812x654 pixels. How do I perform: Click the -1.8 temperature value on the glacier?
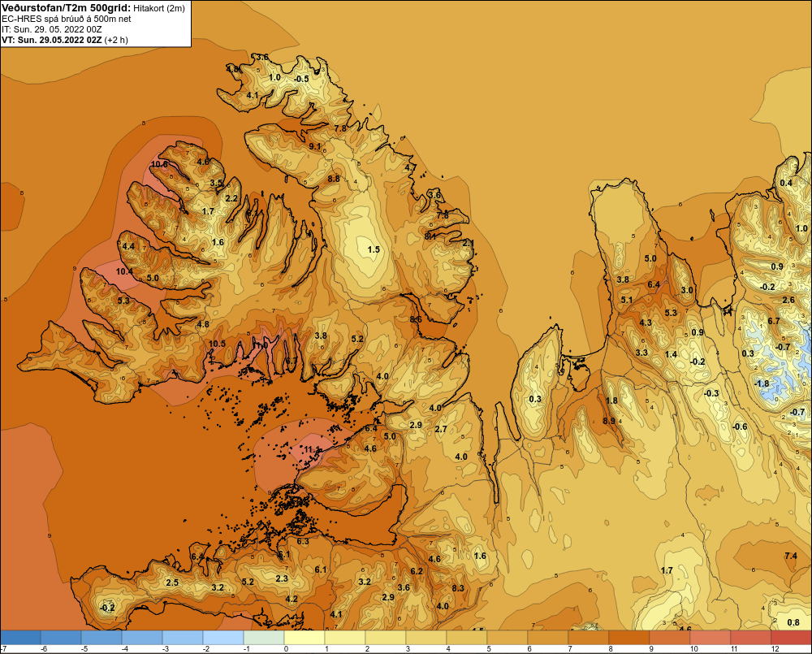tap(762, 383)
